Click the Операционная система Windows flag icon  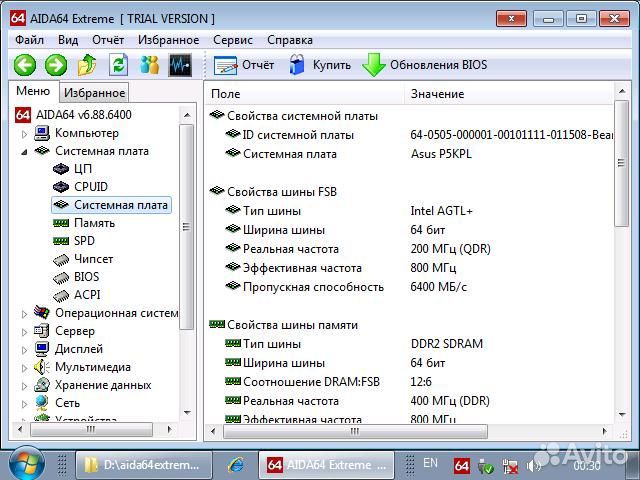click(x=42, y=313)
